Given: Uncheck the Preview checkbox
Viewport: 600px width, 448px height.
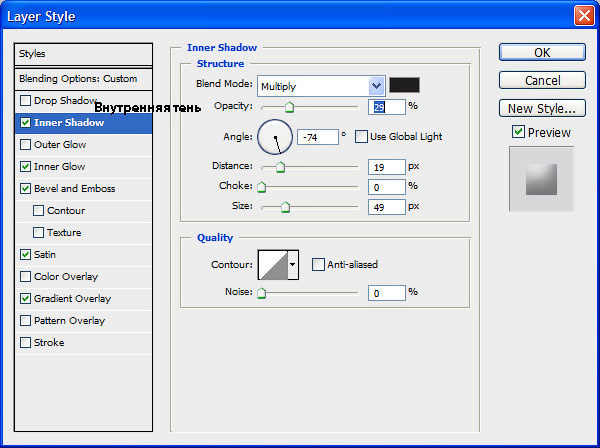Looking at the screenshot, I should coord(518,132).
